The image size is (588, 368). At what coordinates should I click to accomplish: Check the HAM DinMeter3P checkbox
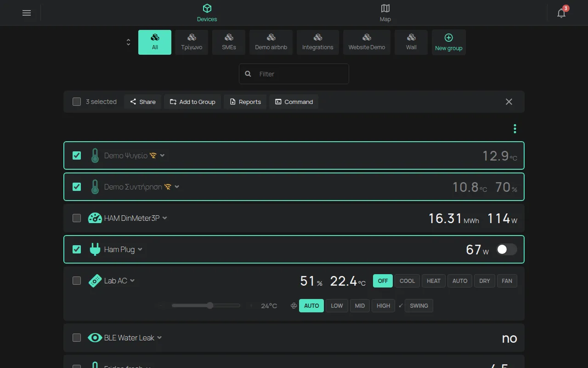click(77, 218)
